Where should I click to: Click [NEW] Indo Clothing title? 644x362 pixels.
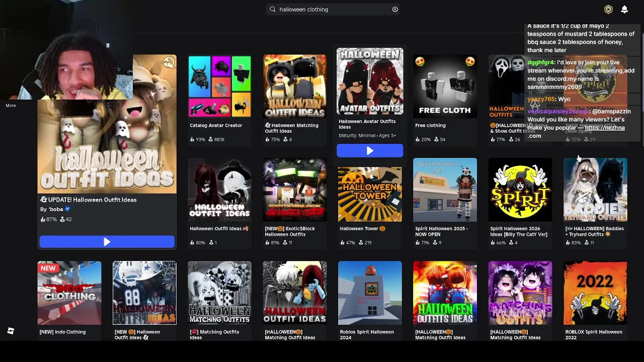point(62,332)
